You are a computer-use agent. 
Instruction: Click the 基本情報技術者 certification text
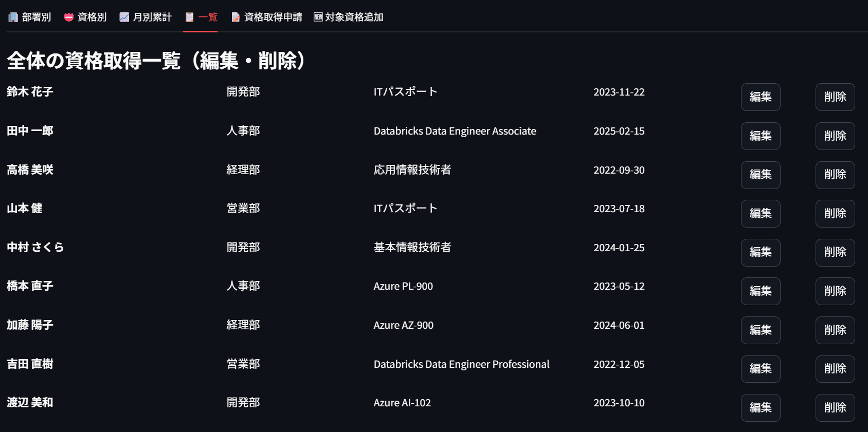pos(412,247)
